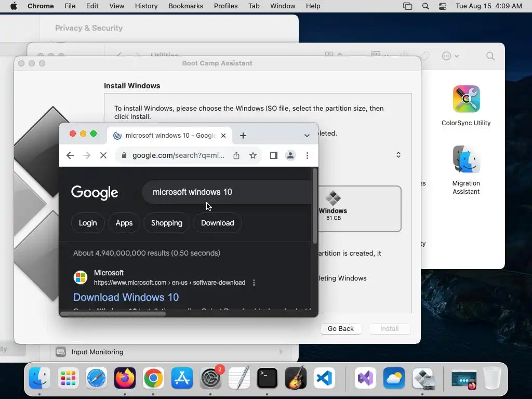
Task: Click Chrome horizontal scrollbar at bottom
Action: pyautogui.click(x=113, y=313)
